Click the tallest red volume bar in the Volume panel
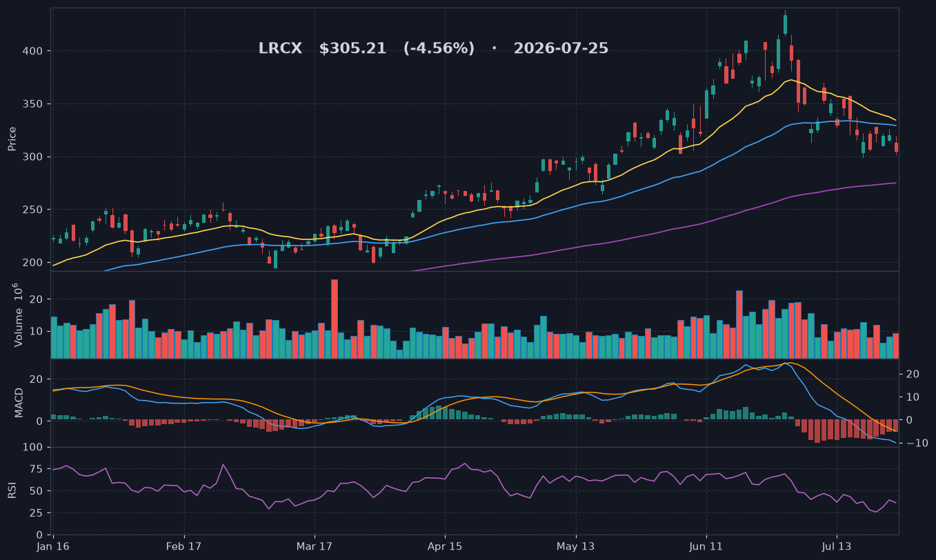This screenshot has height=560, width=936. pos(335,319)
